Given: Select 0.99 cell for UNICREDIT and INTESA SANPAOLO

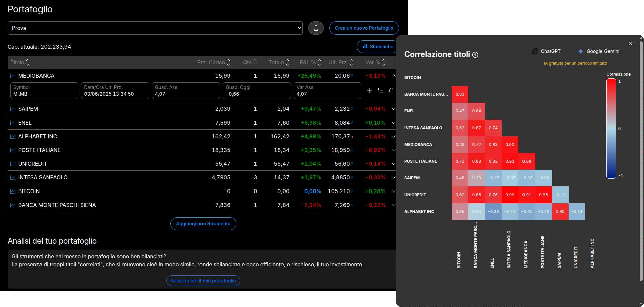Looking at the screenshot, I should [510, 195].
